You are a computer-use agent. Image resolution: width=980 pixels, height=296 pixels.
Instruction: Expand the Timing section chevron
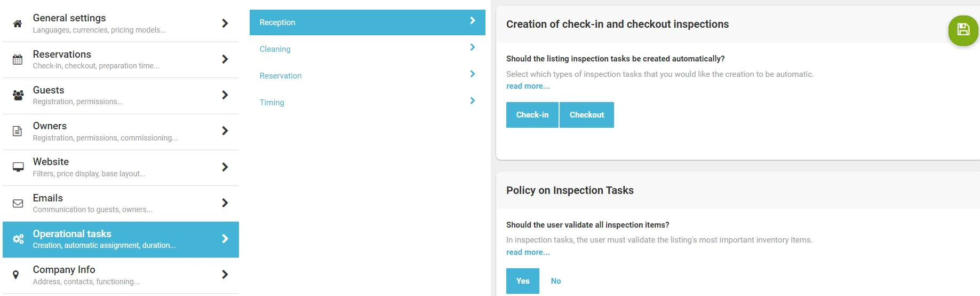coord(472,101)
